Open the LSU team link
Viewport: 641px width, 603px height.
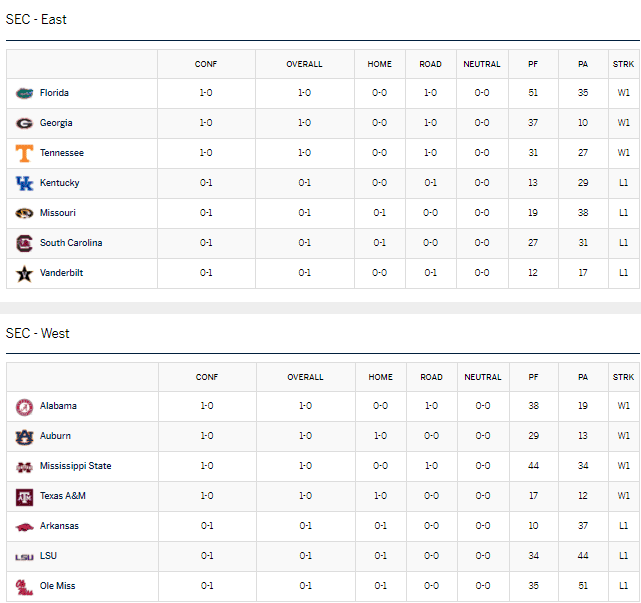tap(48, 556)
